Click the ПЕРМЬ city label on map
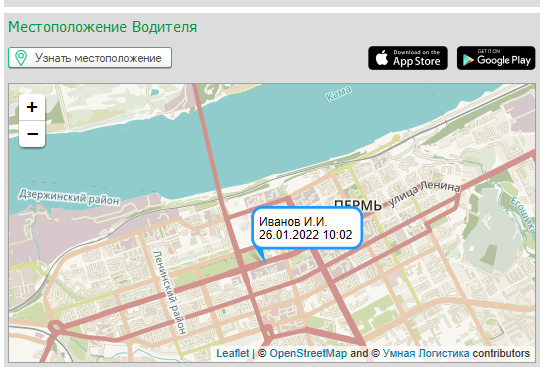 tap(358, 205)
